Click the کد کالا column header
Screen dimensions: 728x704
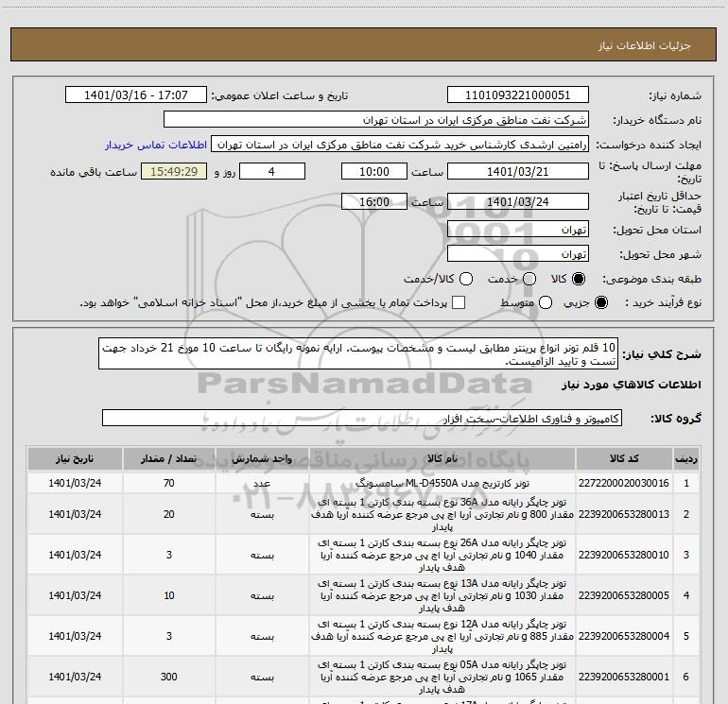point(624,458)
